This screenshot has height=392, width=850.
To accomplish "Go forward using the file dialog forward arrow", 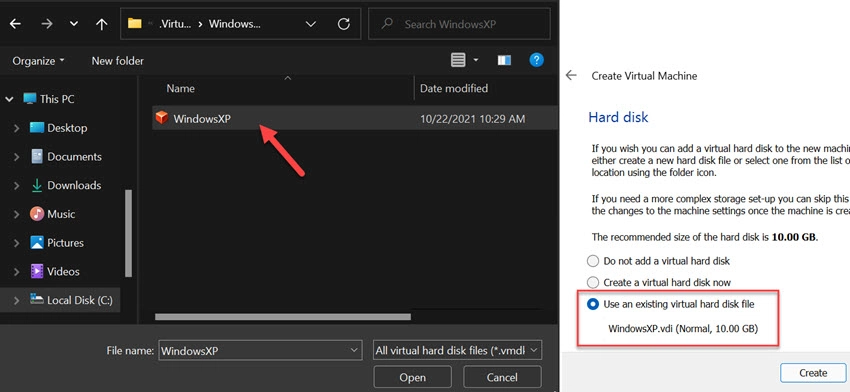I will (x=47, y=24).
